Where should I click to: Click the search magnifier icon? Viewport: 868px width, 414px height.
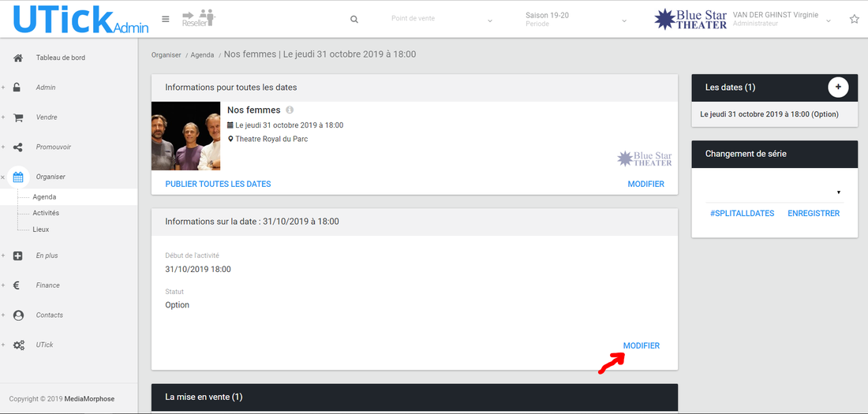pos(354,20)
